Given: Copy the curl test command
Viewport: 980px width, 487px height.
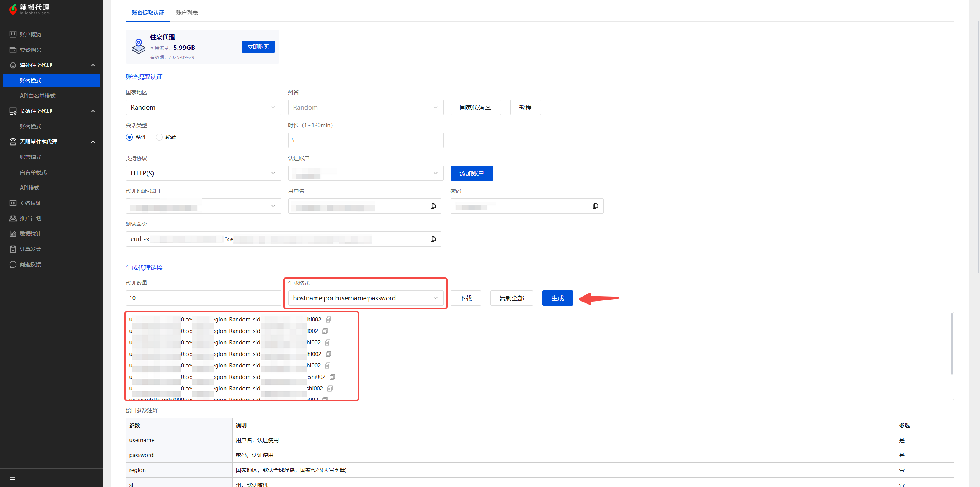Looking at the screenshot, I should tap(433, 239).
